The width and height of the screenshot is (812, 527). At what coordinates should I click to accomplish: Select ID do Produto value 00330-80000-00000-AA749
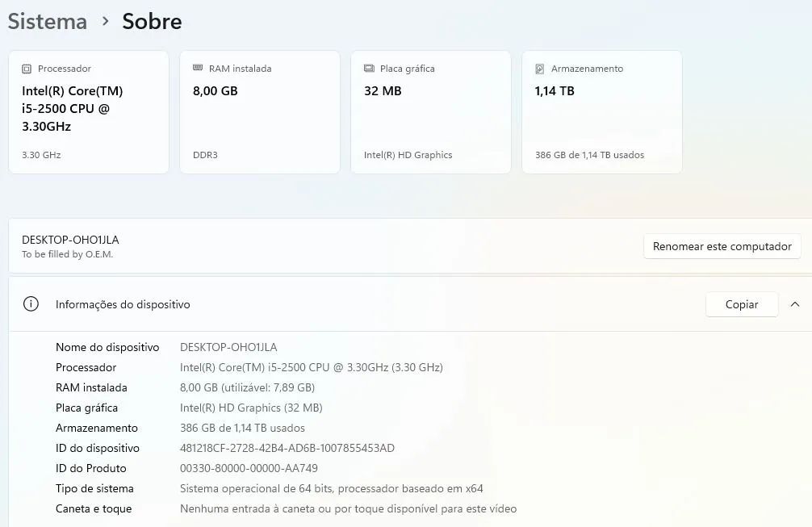(249, 469)
